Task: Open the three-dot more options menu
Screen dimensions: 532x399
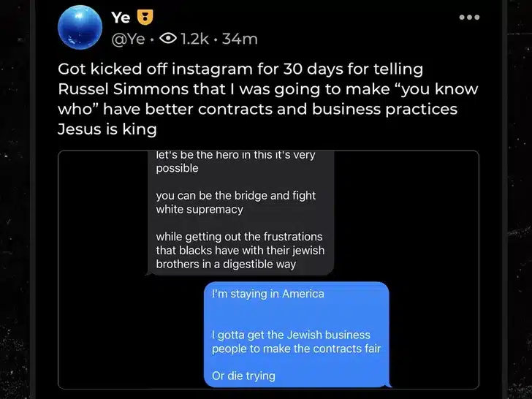Action: [469, 17]
